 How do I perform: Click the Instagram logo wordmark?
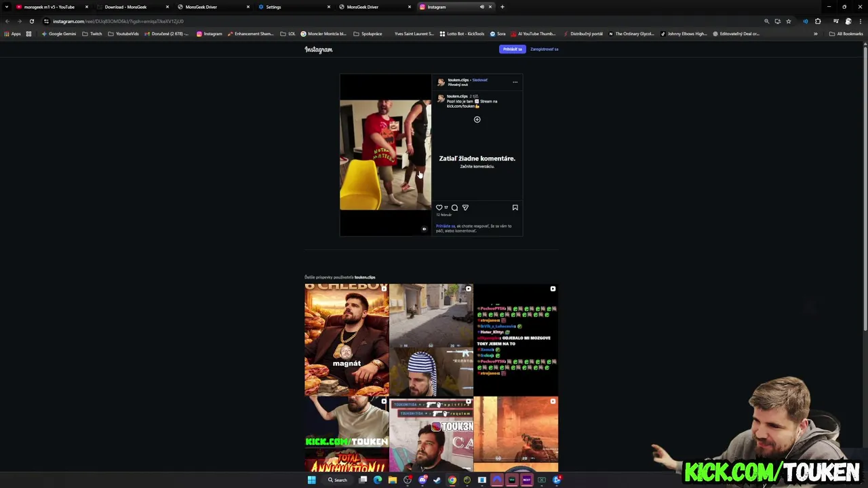pyautogui.click(x=319, y=49)
